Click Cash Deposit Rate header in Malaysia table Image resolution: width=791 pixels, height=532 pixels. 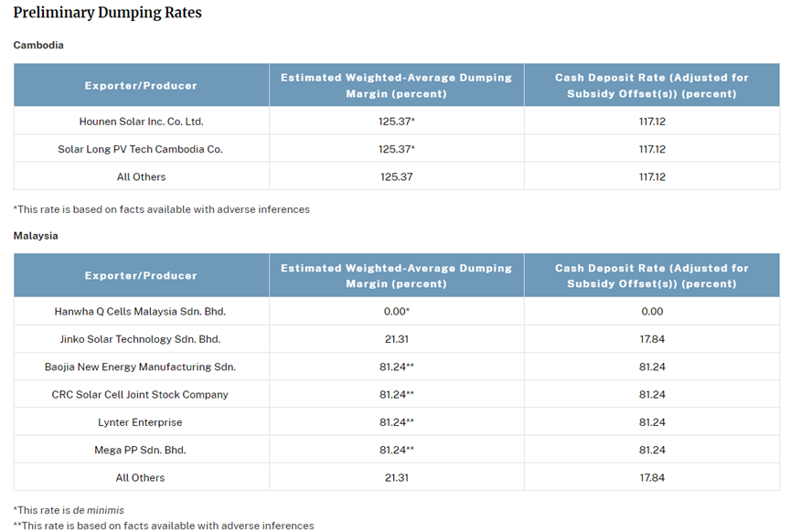pos(651,276)
